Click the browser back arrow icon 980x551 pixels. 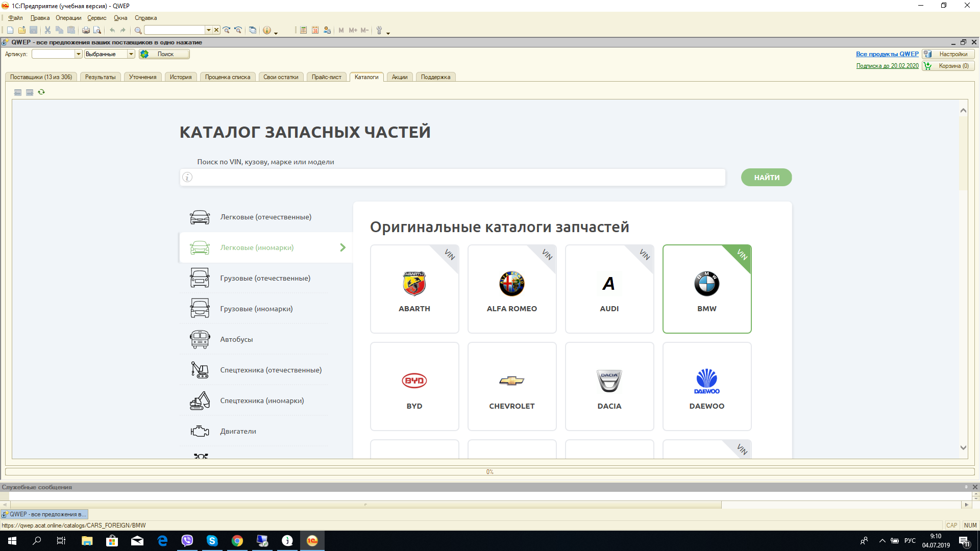pyautogui.click(x=18, y=92)
